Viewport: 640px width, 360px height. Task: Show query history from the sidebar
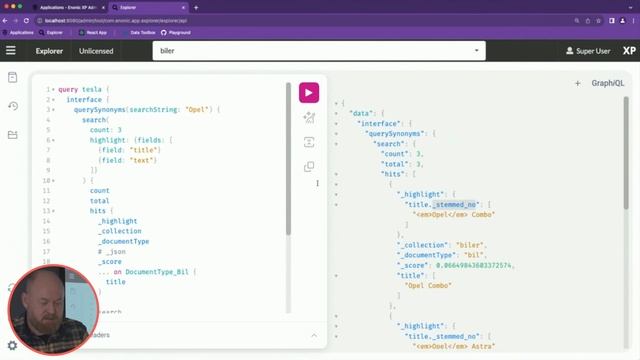(13, 106)
